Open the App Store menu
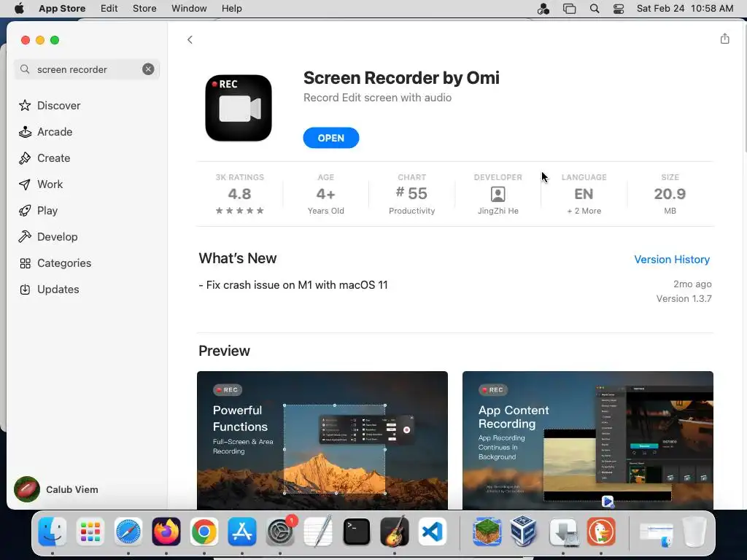 click(x=62, y=8)
